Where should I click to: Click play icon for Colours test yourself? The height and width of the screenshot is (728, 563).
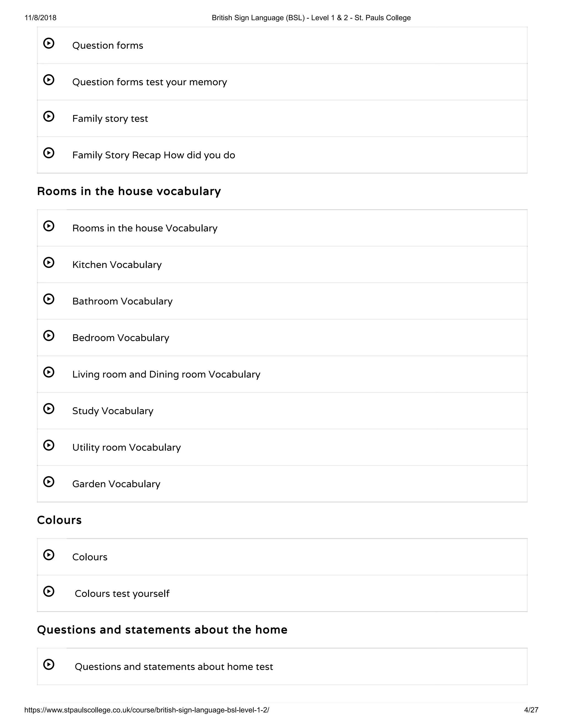(x=49, y=591)
